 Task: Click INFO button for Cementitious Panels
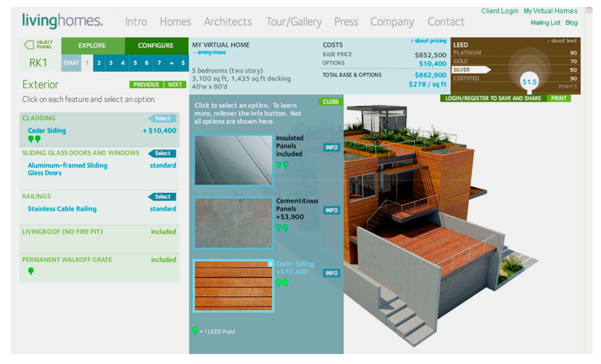[x=331, y=210]
